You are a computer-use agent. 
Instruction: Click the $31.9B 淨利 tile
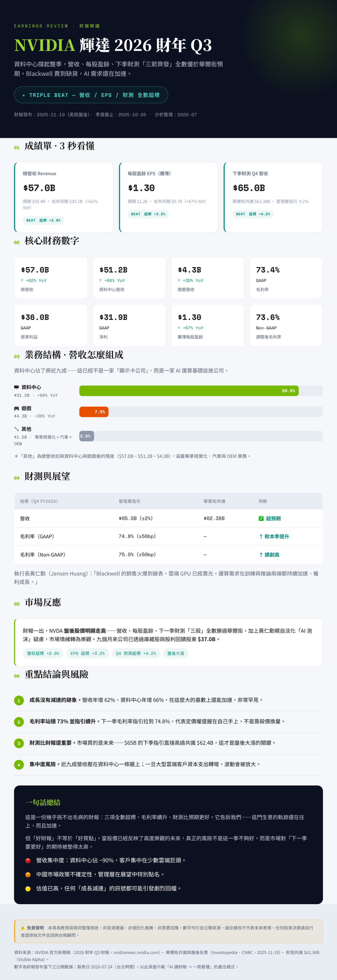click(x=129, y=325)
